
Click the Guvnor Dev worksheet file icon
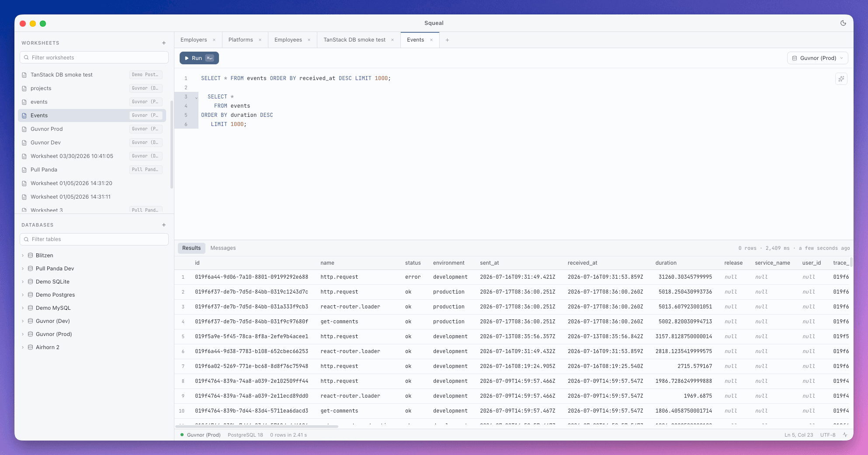pyautogui.click(x=24, y=143)
